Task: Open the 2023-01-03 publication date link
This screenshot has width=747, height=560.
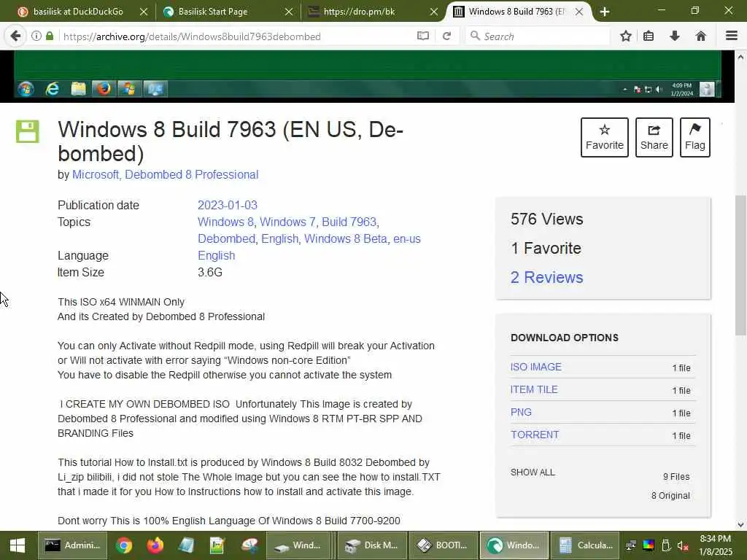Action: [228, 205]
